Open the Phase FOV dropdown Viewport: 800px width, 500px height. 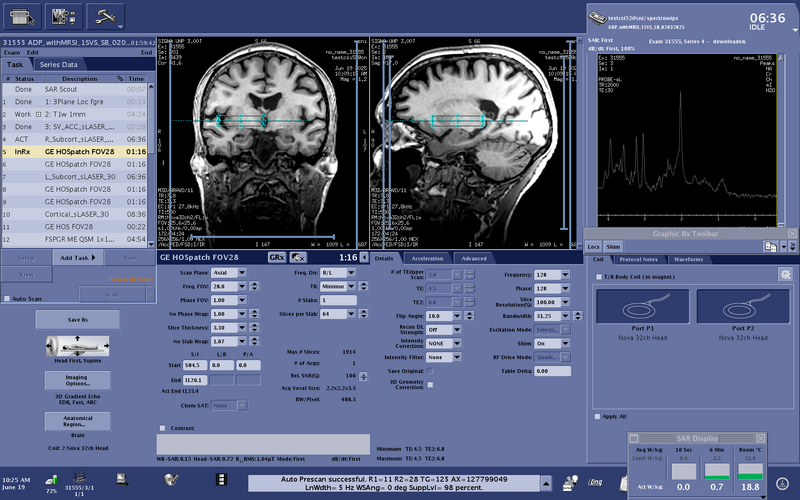pos(242,300)
